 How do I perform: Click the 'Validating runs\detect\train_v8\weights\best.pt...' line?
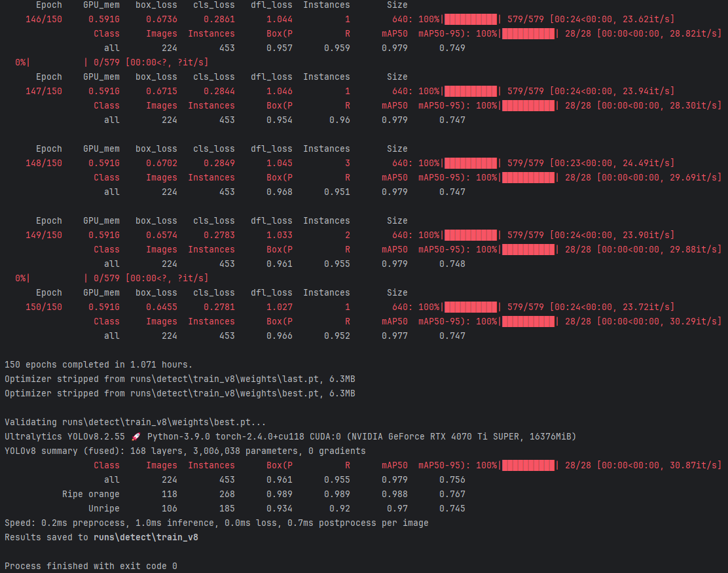click(x=136, y=422)
